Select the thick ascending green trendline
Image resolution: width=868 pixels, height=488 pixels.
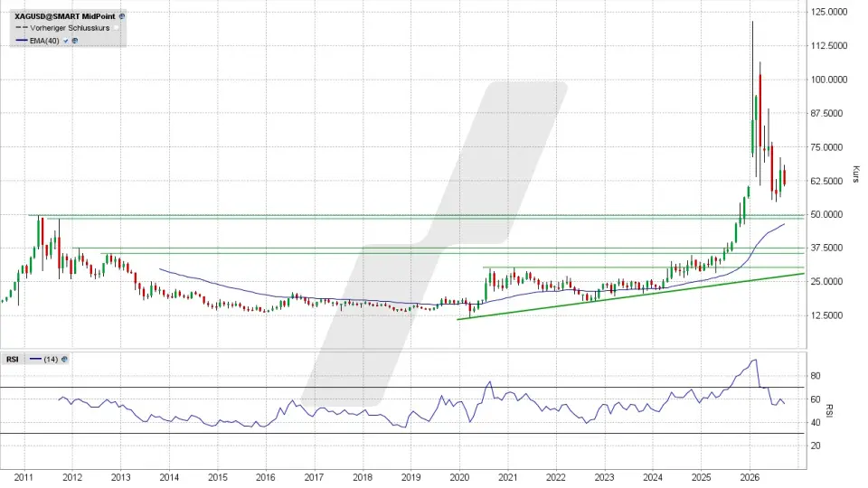pyautogui.click(x=631, y=296)
